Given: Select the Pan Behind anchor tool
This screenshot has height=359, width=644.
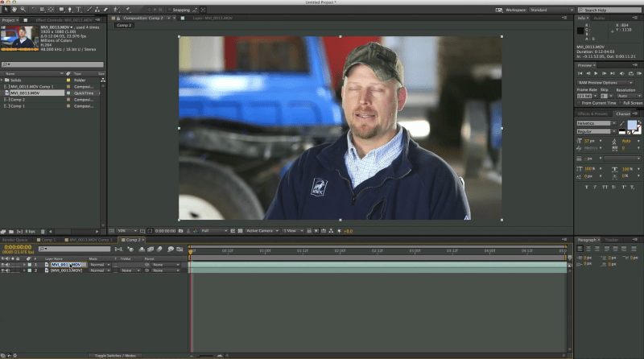Looking at the screenshot, I should [51, 9].
